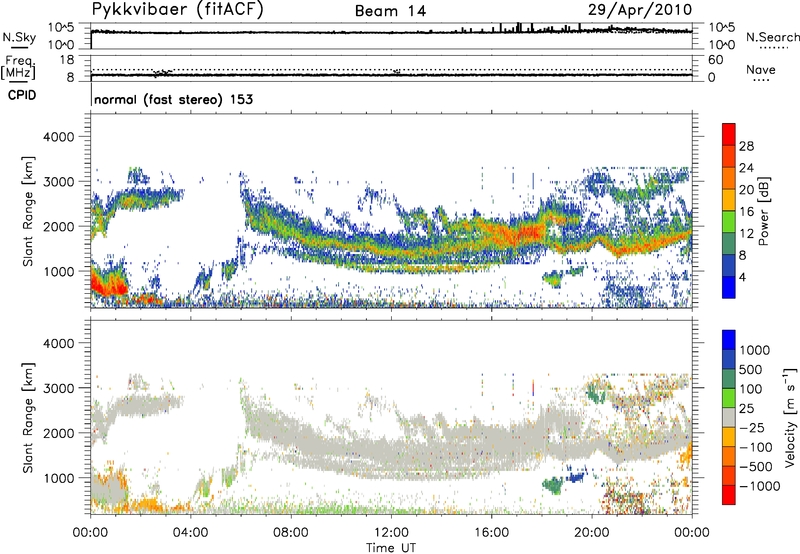800x554 pixels.
Task: Click the 4 value on power scale
Action: click(742, 277)
